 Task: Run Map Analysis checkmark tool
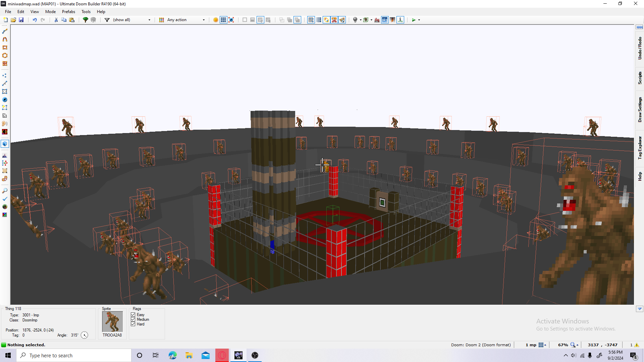pos(5,199)
